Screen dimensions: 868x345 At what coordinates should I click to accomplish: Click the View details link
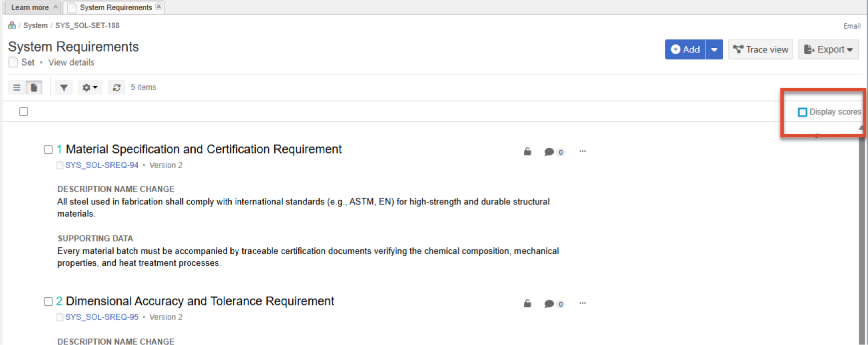[71, 62]
